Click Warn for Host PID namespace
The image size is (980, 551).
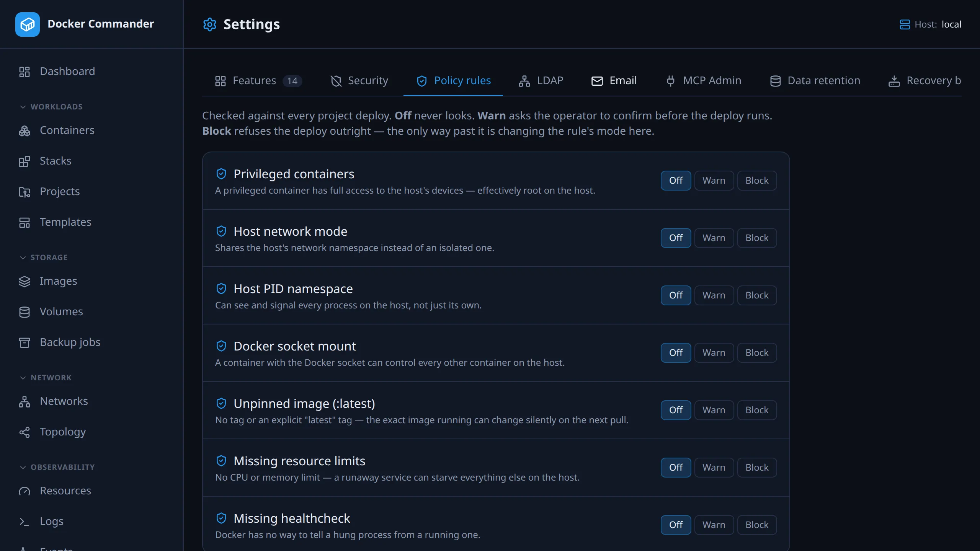pyautogui.click(x=714, y=295)
